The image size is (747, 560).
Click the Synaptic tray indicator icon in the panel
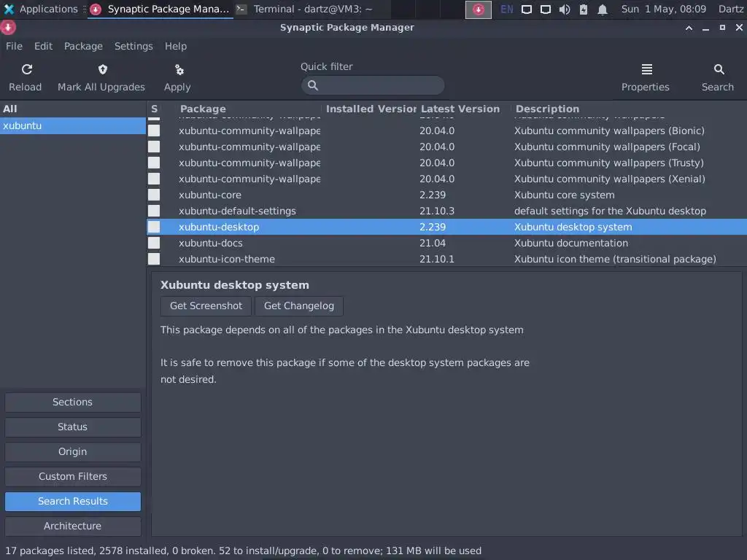point(479,9)
